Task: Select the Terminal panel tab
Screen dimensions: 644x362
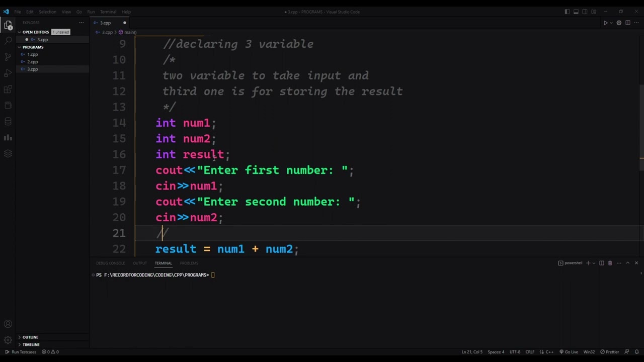Action: click(163, 263)
